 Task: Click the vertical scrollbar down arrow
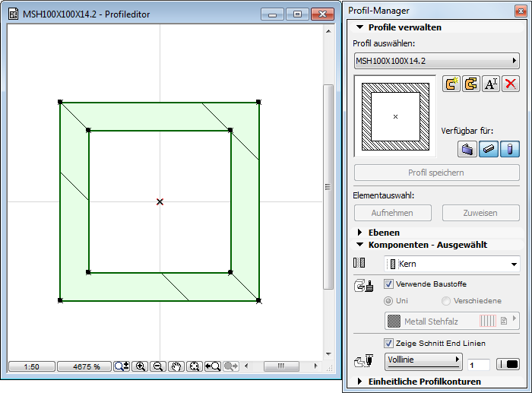(x=328, y=354)
